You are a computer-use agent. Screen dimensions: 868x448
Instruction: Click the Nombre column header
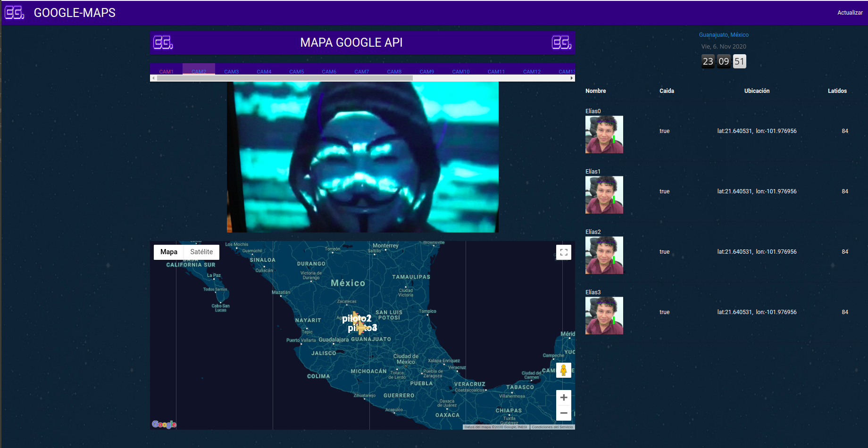click(x=596, y=91)
